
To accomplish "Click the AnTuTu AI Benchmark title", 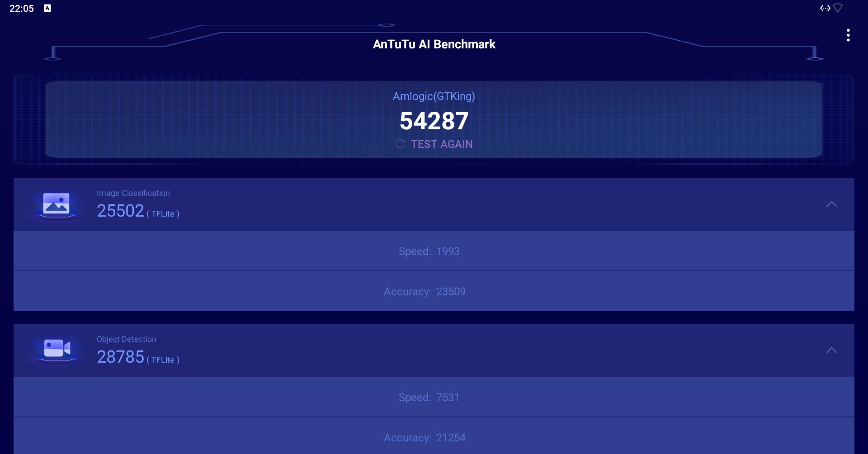I will 434,44.
